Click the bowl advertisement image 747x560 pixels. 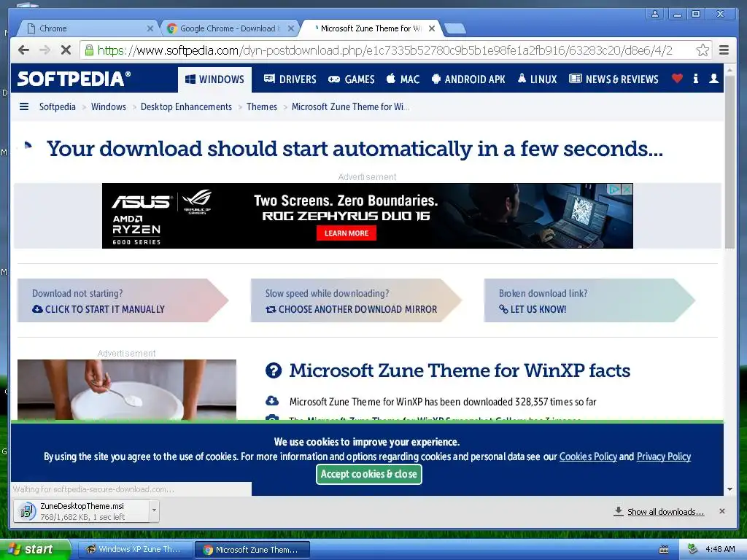[x=127, y=389]
